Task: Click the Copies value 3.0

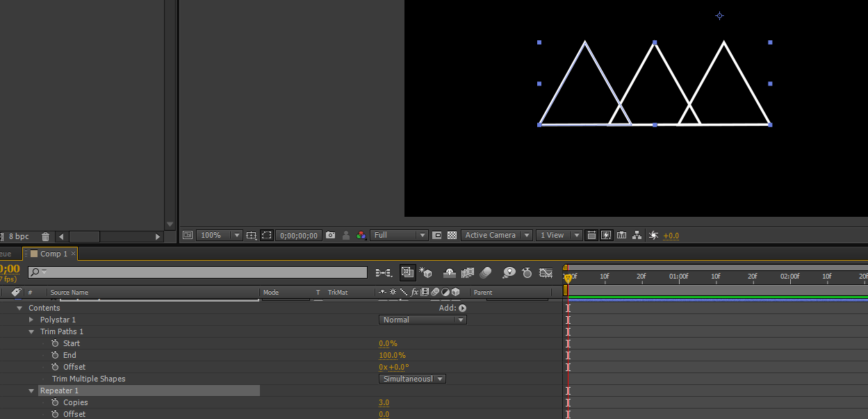Action: coord(384,402)
